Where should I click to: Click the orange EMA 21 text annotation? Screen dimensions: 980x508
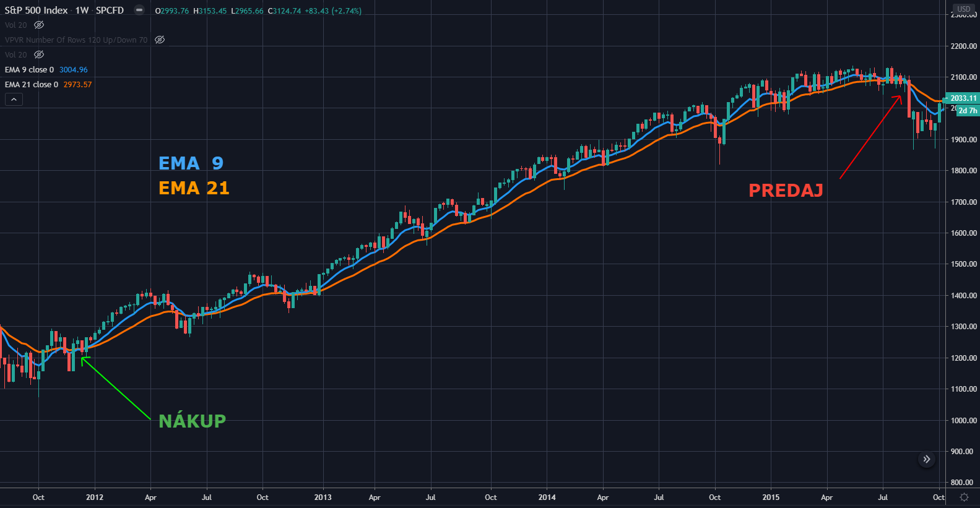(x=194, y=188)
